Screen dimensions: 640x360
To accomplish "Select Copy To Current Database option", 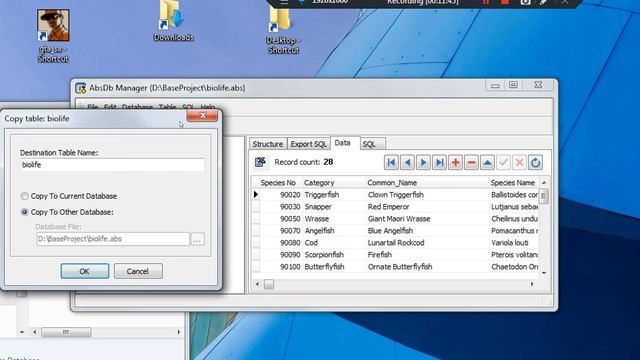I will pos(69,196).
